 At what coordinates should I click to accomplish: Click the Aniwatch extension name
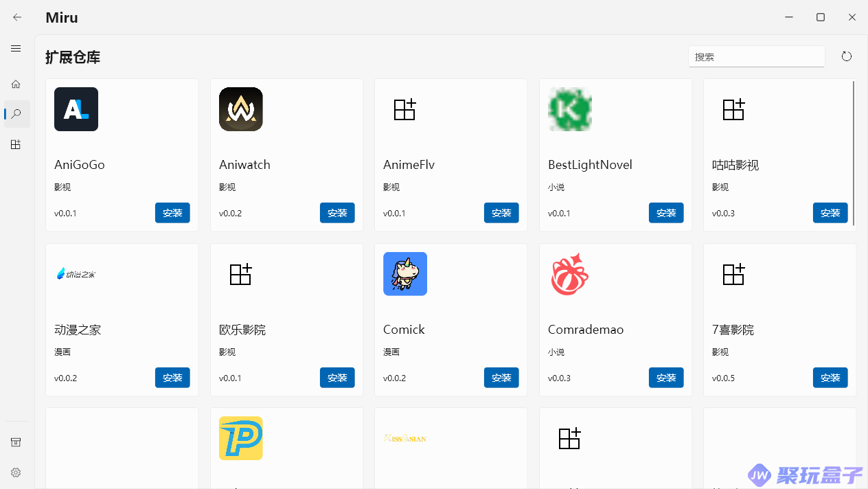244,165
